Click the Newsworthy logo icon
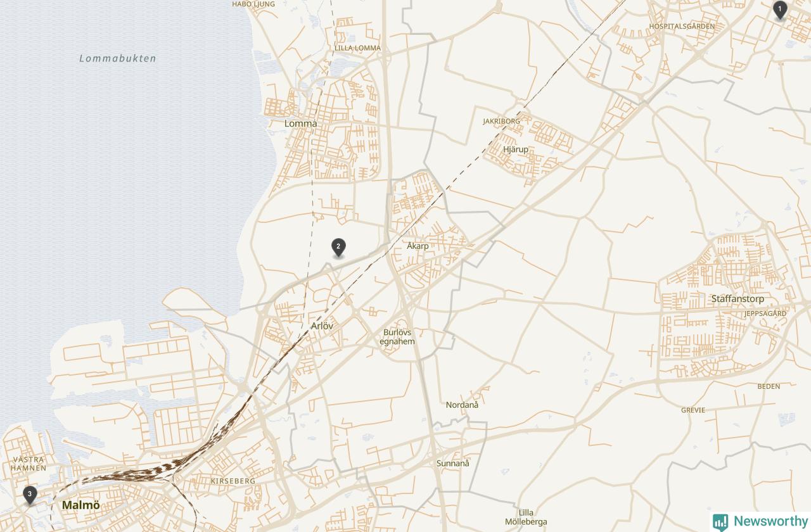811x532 pixels. click(x=720, y=521)
